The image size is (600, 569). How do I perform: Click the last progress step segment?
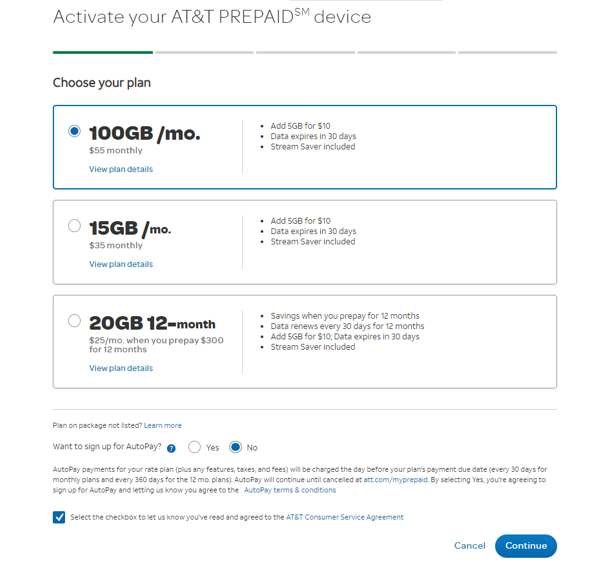point(506,52)
